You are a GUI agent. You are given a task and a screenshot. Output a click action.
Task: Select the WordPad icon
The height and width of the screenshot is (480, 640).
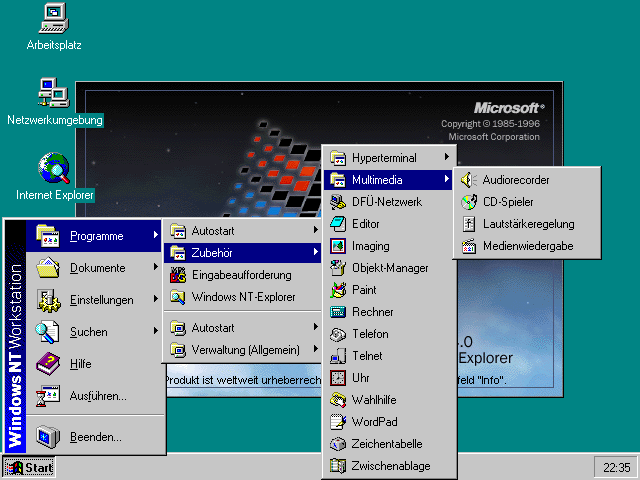click(x=338, y=422)
